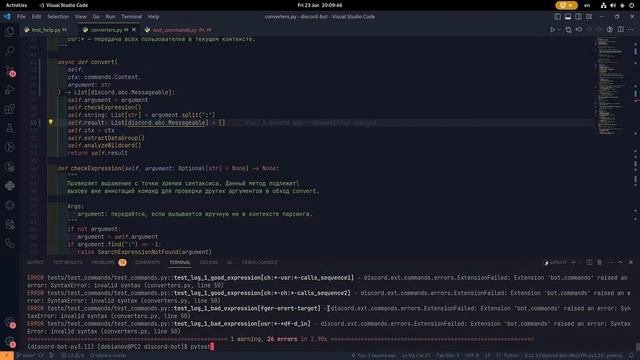Open the Testing flask view

coord(10,128)
